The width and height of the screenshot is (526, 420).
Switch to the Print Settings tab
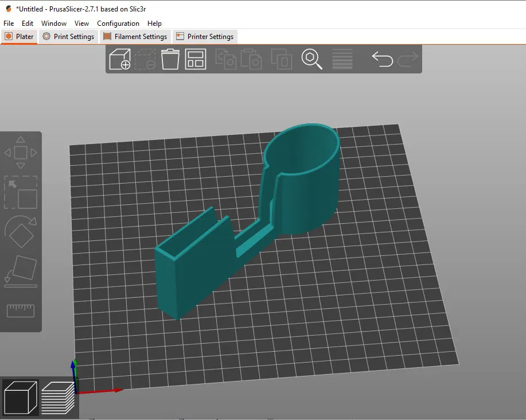68,37
